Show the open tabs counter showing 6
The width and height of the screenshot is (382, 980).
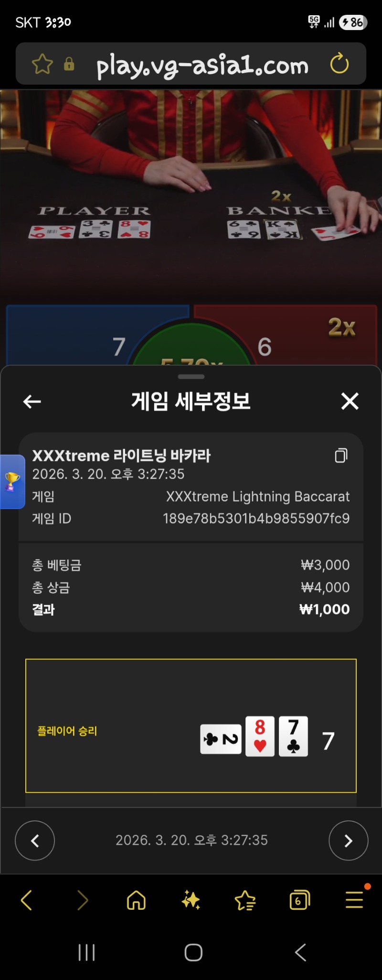tap(300, 900)
